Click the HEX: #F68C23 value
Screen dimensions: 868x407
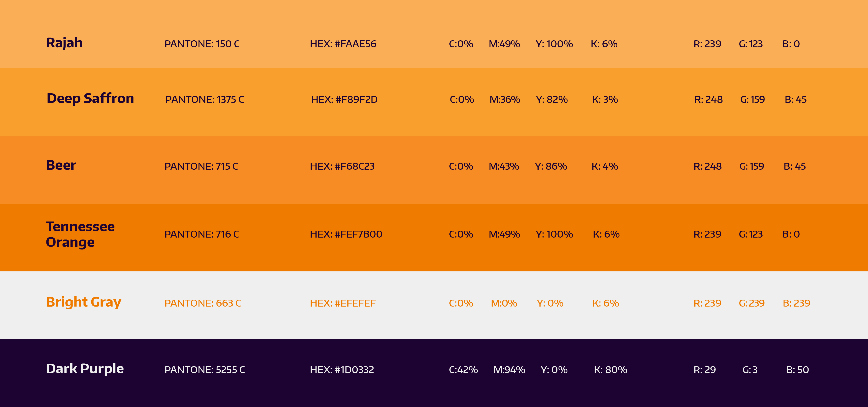click(x=342, y=166)
